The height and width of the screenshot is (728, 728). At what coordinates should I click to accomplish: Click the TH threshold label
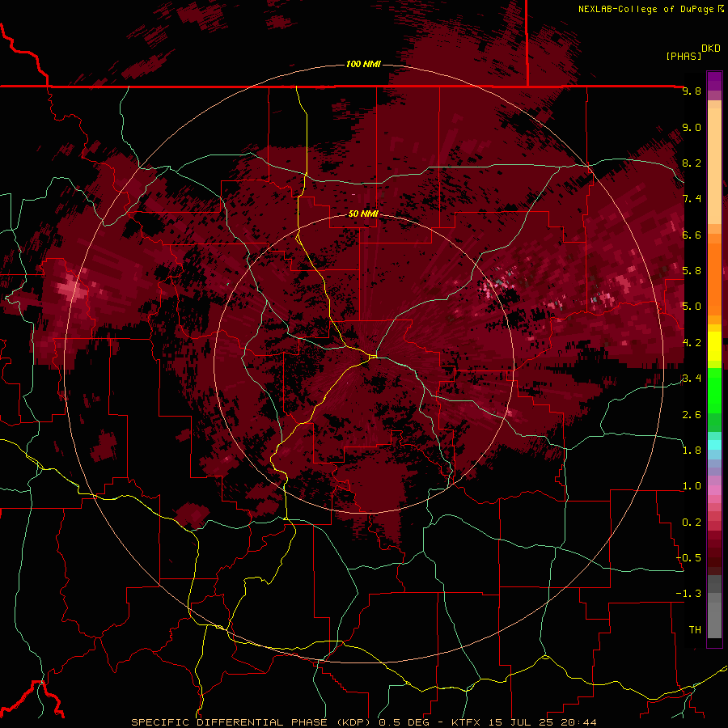pos(695,629)
